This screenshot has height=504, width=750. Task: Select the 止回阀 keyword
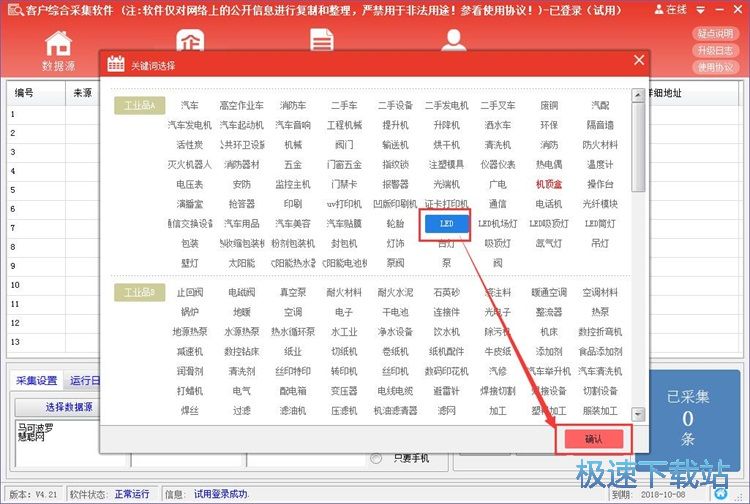click(190, 292)
